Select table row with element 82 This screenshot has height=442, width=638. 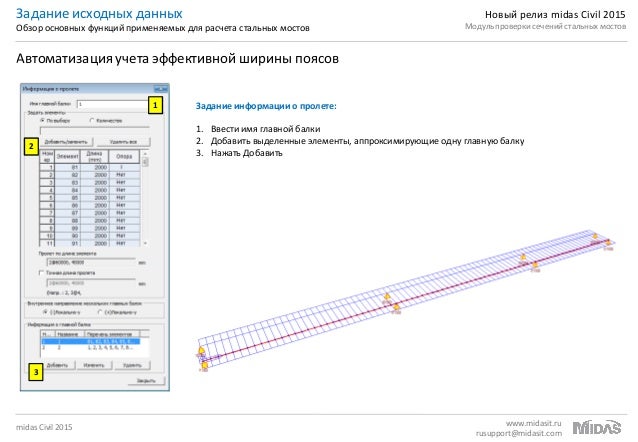tap(90, 175)
